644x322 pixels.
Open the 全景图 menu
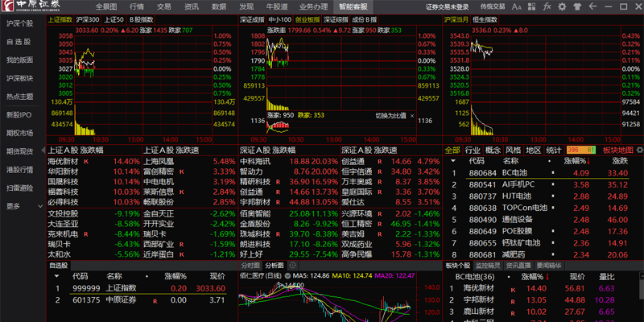tap(106, 6)
